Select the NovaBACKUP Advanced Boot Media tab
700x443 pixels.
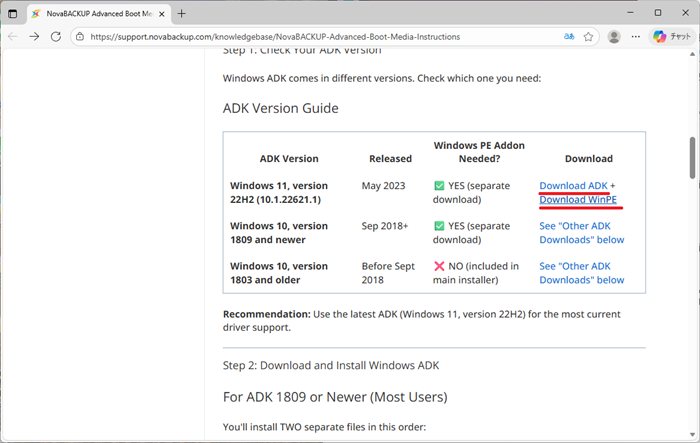(95, 13)
